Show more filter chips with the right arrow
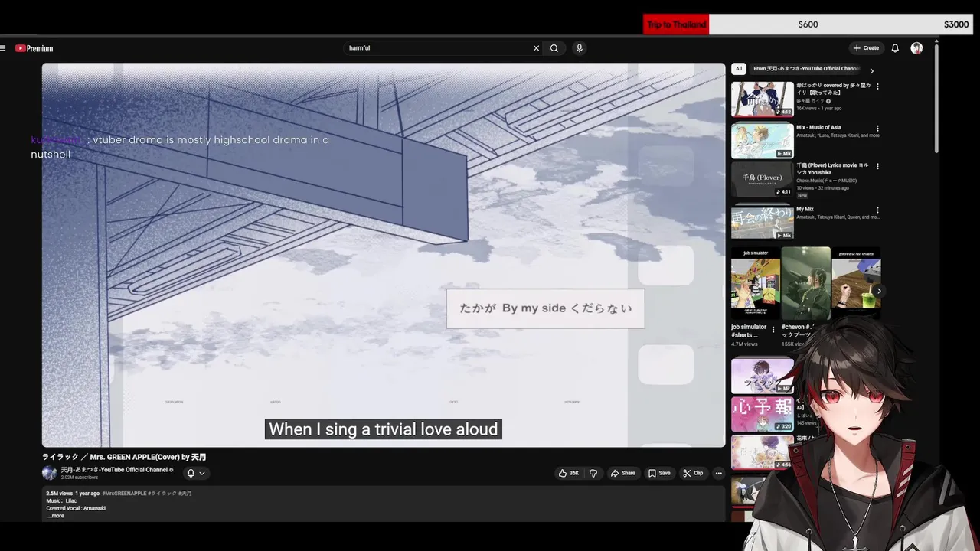 point(871,70)
